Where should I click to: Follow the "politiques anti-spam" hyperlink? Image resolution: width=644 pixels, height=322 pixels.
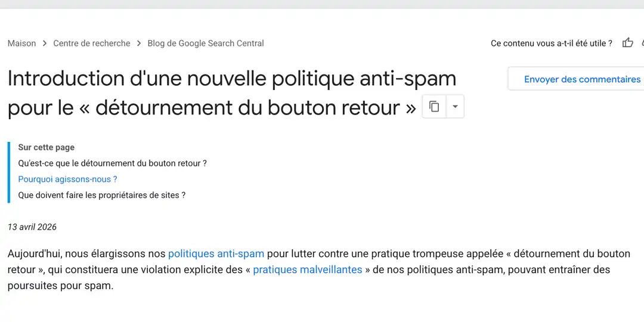216,254
